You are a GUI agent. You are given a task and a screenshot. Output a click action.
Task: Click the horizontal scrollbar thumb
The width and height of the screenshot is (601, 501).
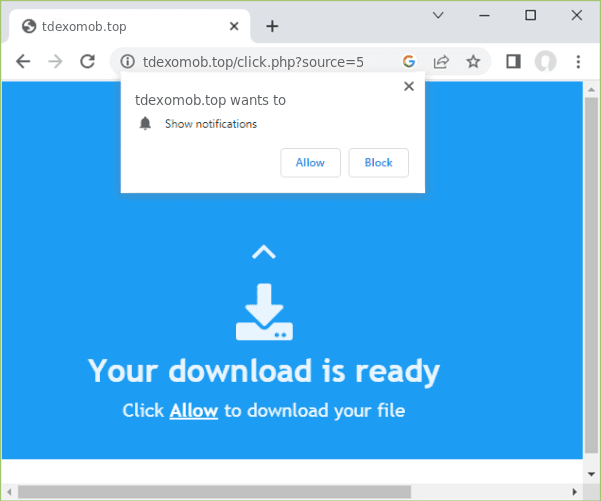(200, 491)
